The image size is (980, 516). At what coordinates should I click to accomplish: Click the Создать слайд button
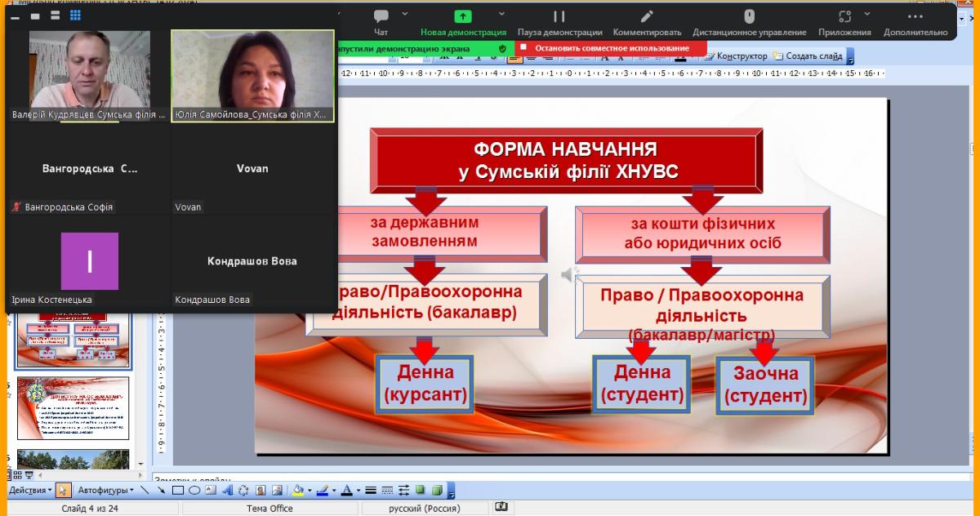coord(808,56)
